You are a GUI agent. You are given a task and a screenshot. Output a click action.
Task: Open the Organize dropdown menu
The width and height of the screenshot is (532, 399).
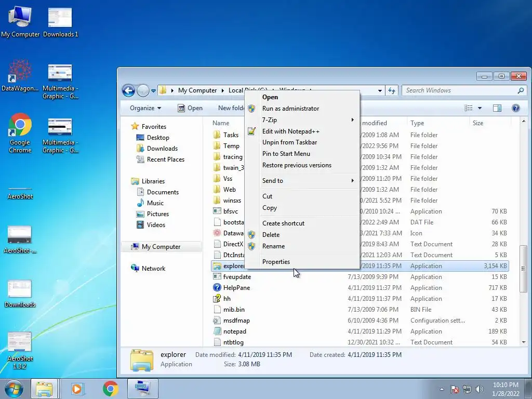[x=145, y=108]
